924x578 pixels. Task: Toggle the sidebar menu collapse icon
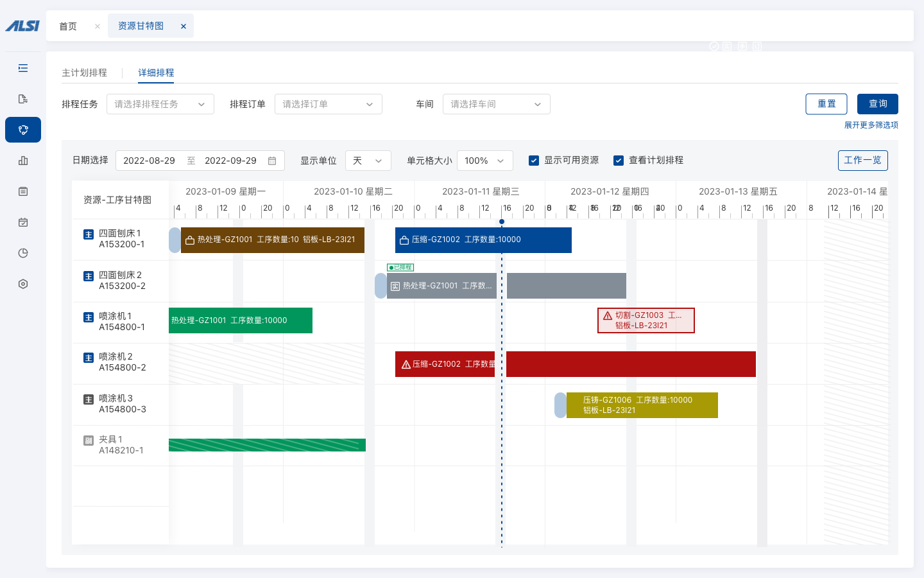[23, 68]
